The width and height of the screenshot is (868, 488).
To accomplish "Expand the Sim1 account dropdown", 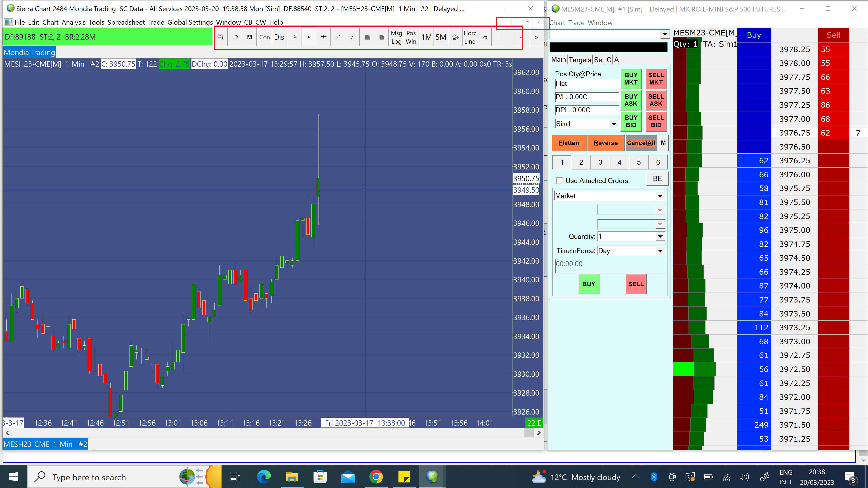I will 614,124.
